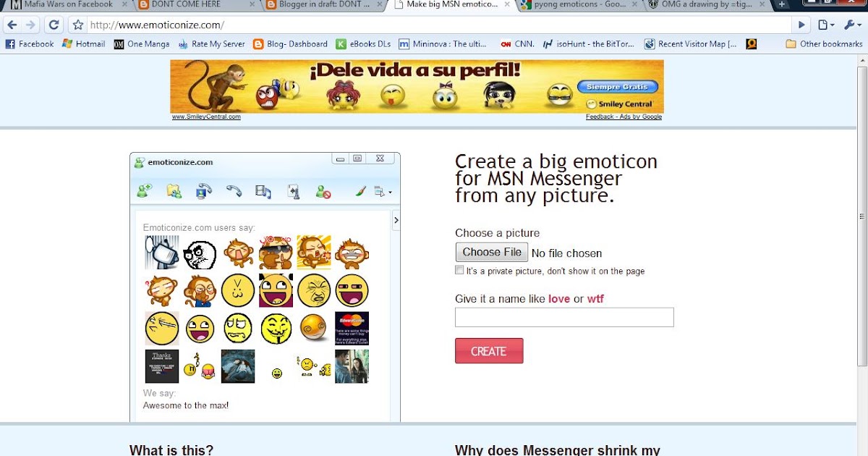This screenshot has height=456, width=868.
Task: Open the CNN bookmark icon
Action: [506, 43]
